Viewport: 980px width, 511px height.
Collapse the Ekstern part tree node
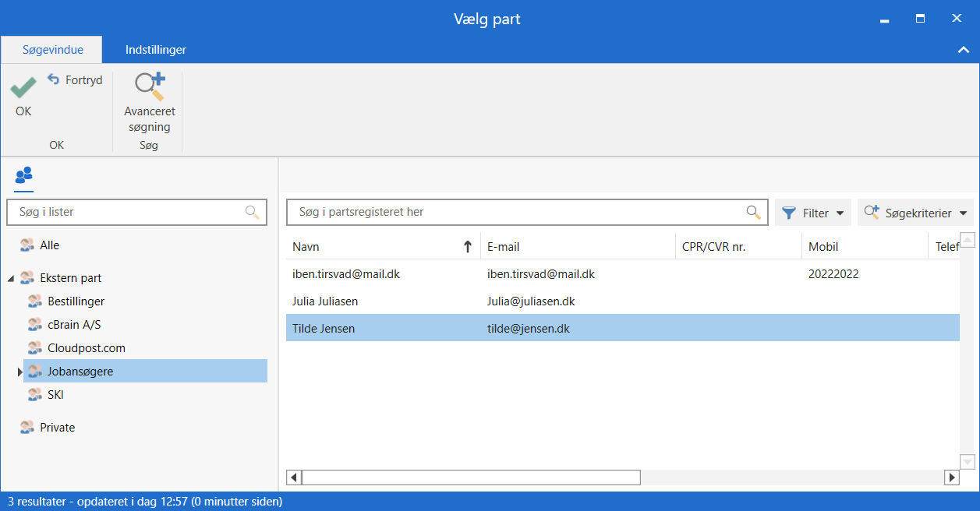coord(10,278)
